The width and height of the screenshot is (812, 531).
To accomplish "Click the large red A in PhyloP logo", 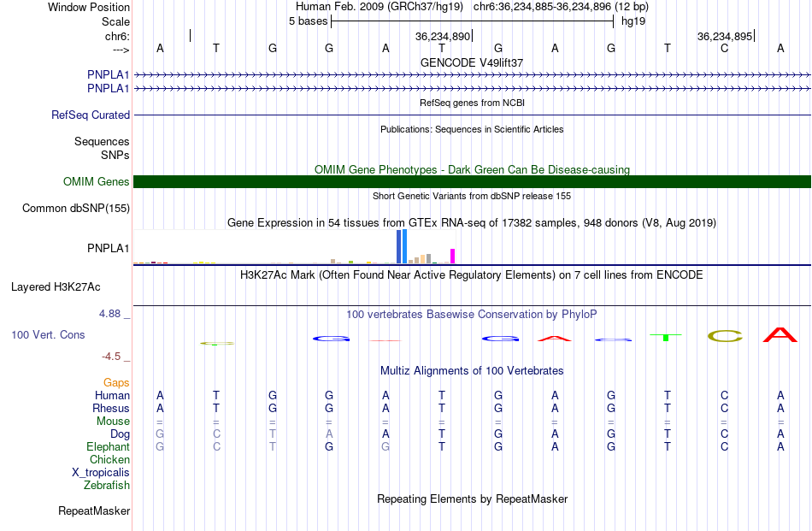I will point(780,334).
